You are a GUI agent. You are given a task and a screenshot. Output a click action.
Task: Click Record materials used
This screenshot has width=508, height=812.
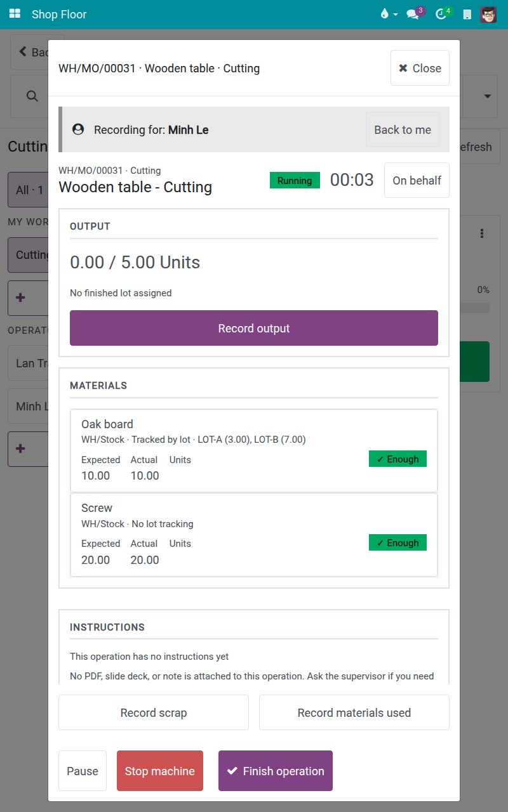tap(354, 712)
